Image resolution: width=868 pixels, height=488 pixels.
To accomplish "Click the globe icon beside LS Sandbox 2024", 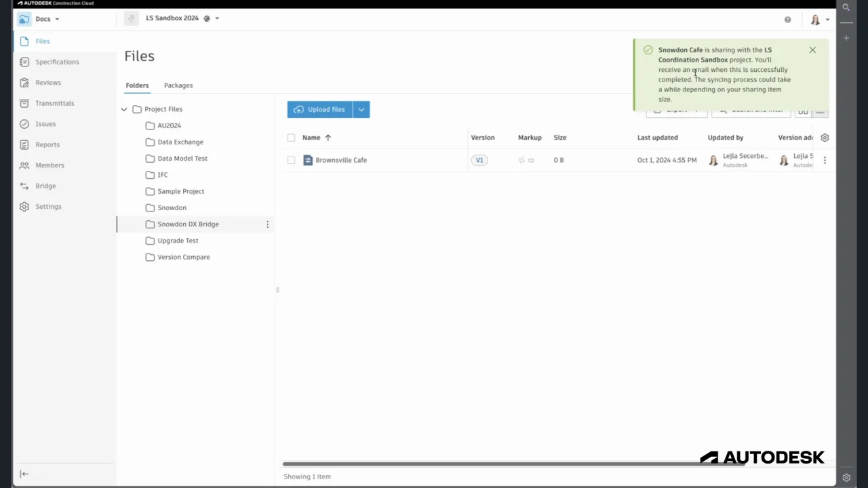I will pos(207,18).
